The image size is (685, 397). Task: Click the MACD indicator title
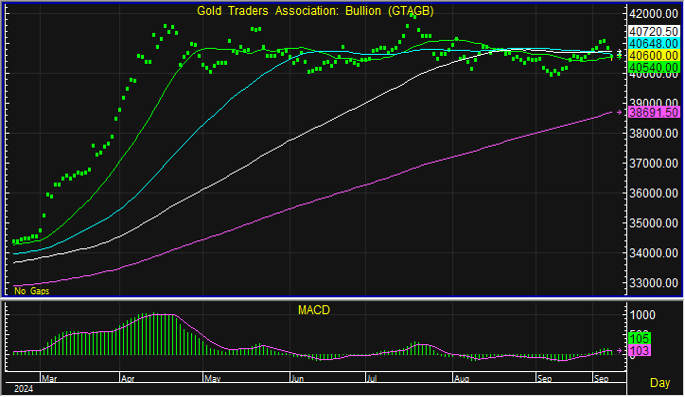[x=314, y=310]
